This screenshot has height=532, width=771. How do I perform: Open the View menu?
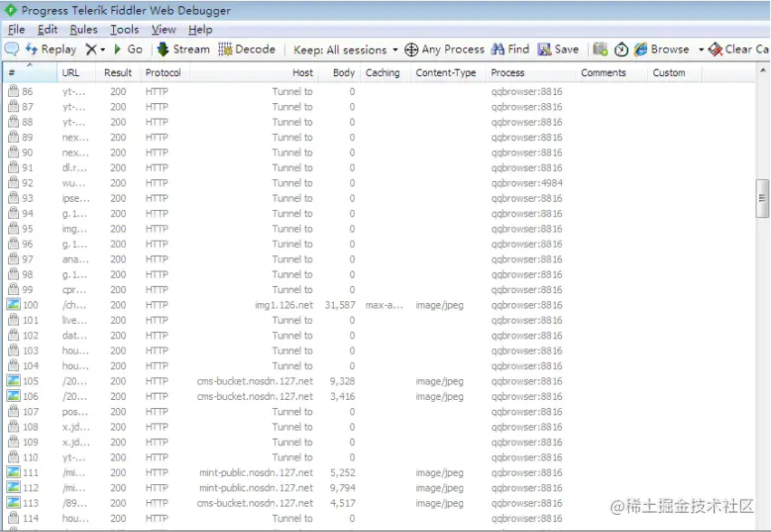pos(163,30)
